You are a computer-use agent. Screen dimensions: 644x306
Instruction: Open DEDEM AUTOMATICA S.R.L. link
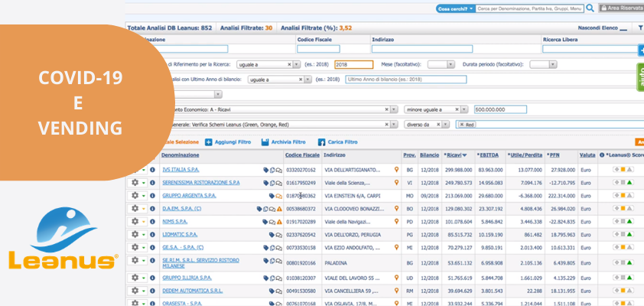192,291
